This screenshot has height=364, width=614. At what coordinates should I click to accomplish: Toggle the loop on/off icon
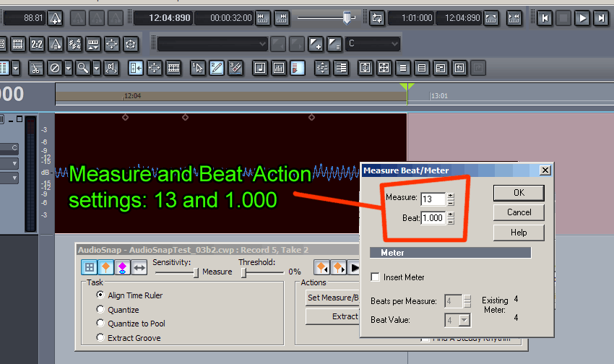tap(376, 18)
